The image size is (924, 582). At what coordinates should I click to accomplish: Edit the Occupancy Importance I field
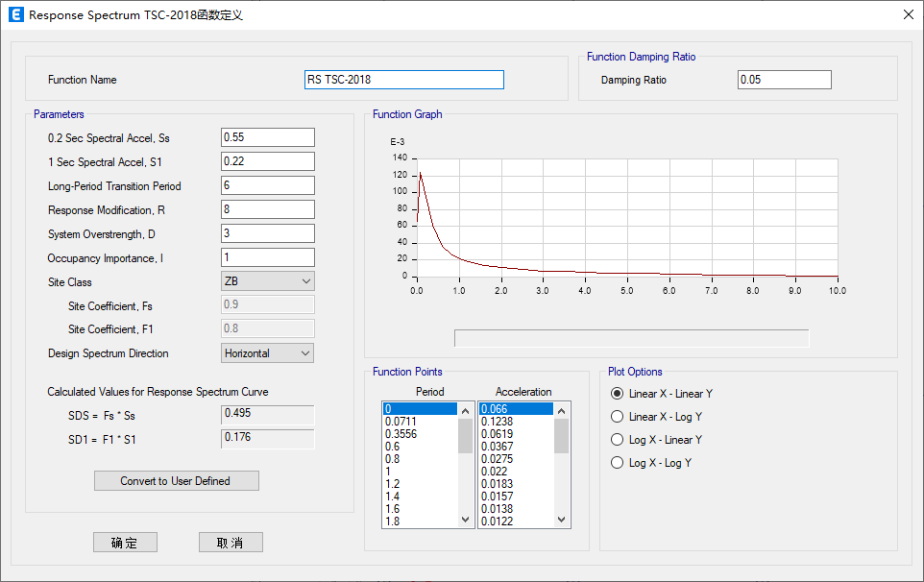pos(268,257)
